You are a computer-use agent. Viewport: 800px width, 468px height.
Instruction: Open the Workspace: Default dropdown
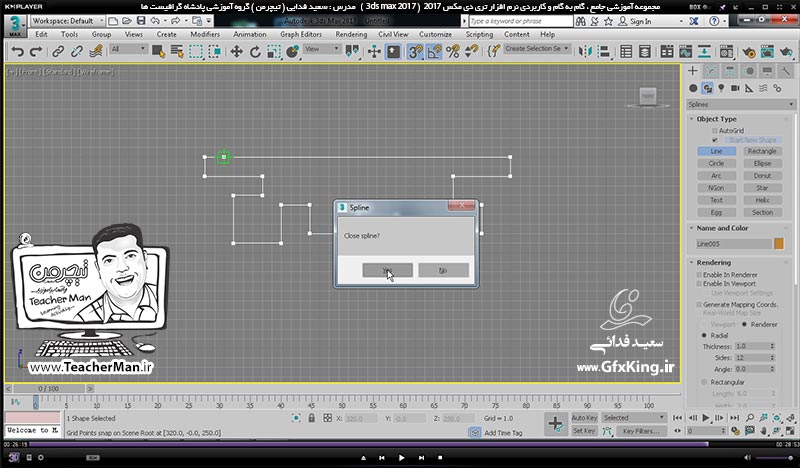(67, 21)
